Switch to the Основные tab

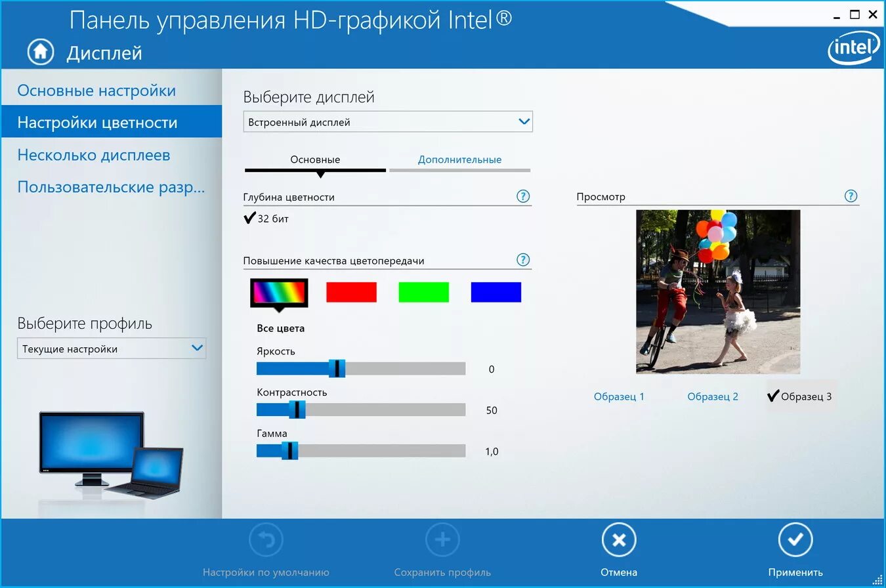315,159
